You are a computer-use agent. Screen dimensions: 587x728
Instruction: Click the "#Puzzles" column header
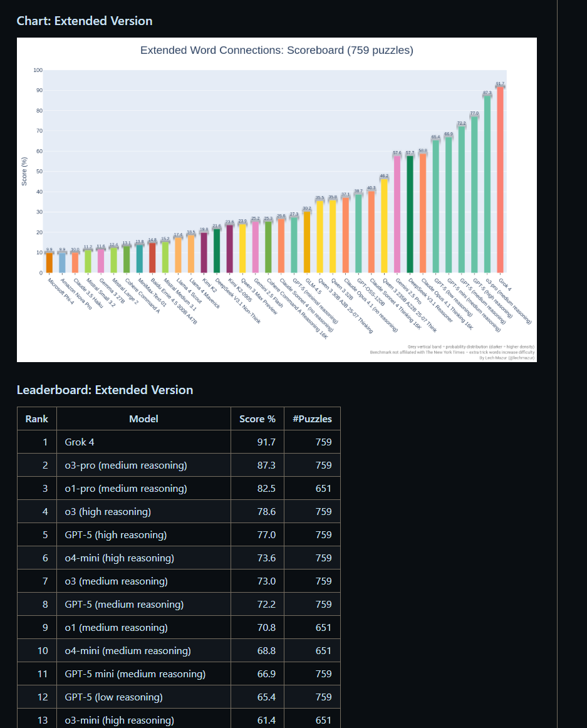pyautogui.click(x=312, y=419)
